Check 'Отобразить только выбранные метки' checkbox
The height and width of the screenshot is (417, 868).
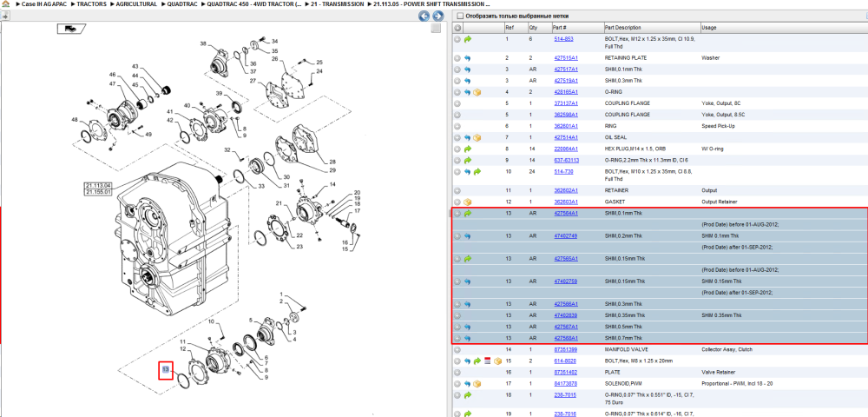tap(459, 16)
